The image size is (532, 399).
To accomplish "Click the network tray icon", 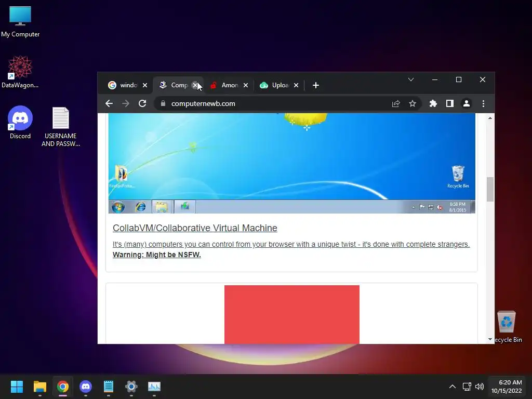I will (467, 387).
